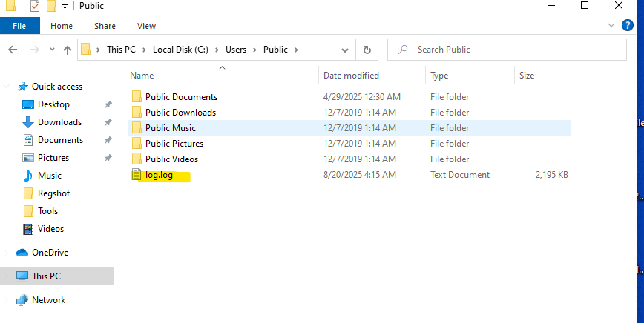644x323 pixels.
Task: Open the log.log text file icon
Action: (136, 176)
